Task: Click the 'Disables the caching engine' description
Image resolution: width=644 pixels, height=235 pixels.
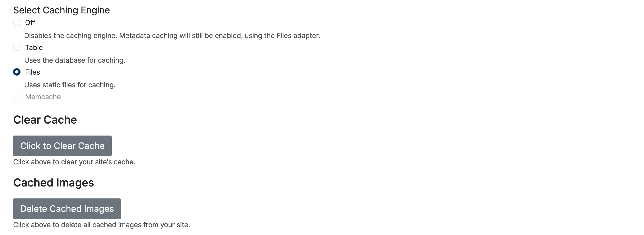Action: click(x=172, y=36)
